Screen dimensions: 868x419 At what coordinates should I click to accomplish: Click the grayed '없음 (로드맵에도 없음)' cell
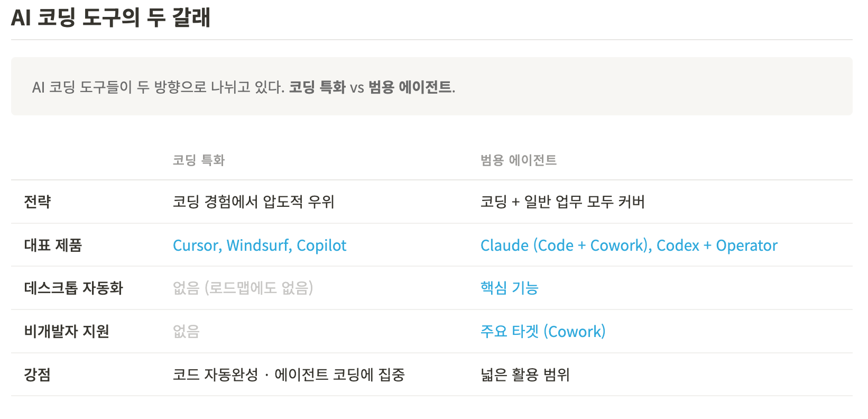pyautogui.click(x=243, y=288)
